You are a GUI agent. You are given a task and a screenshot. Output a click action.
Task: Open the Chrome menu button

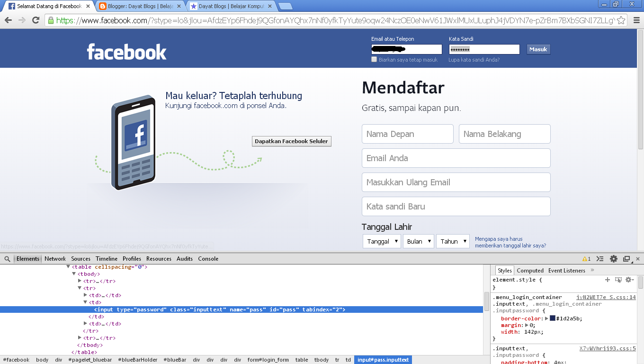click(x=635, y=20)
